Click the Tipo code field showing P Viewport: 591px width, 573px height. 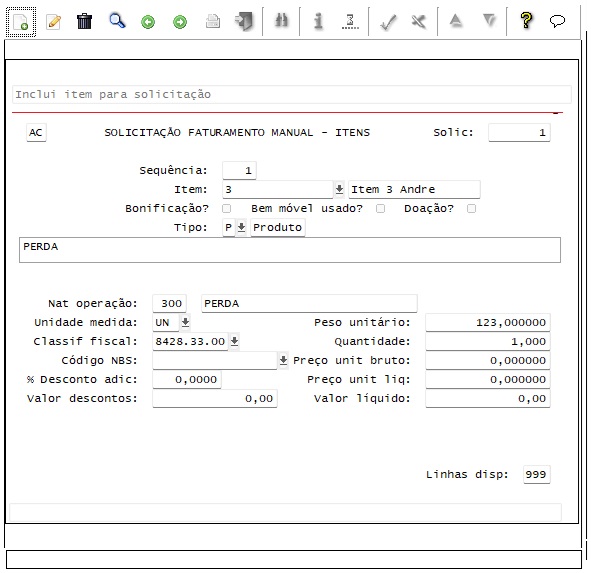click(x=229, y=227)
